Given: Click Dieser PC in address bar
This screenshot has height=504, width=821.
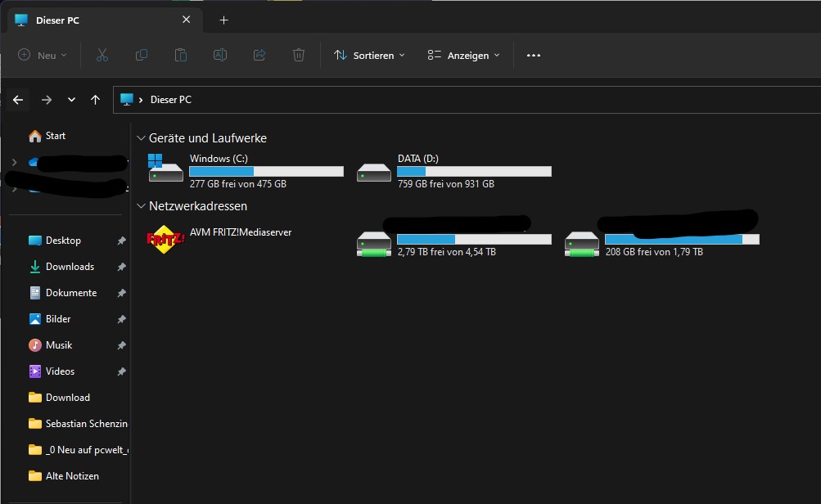Looking at the screenshot, I should [x=171, y=100].
